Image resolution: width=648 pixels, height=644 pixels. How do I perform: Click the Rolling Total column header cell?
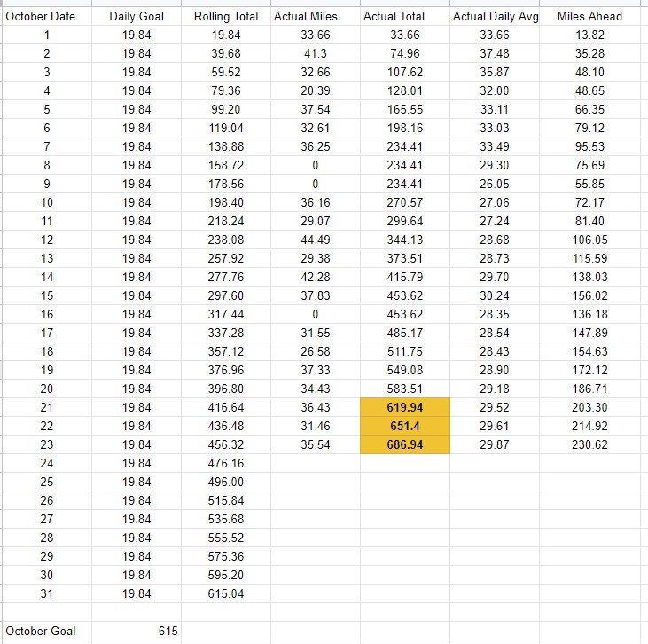point(226,16)
